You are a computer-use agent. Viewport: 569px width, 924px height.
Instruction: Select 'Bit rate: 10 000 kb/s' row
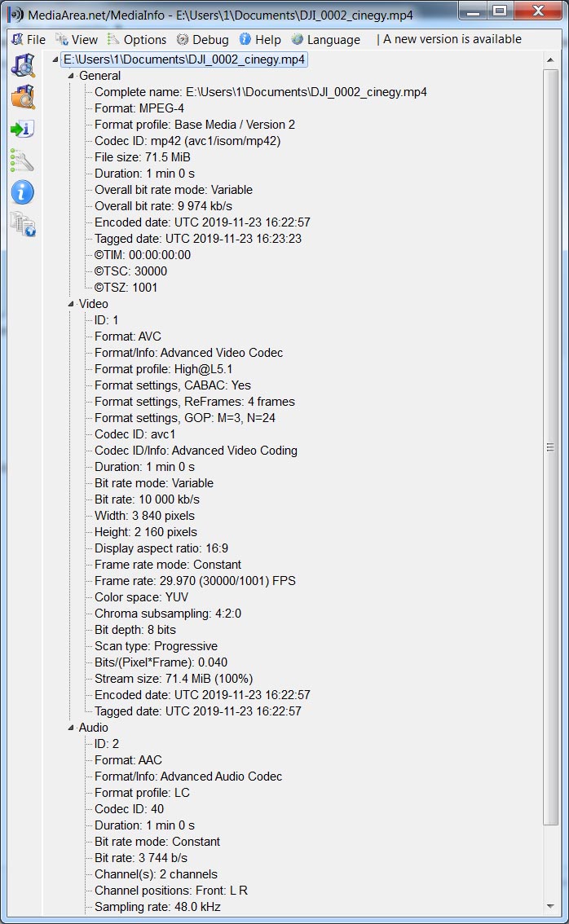147,499
